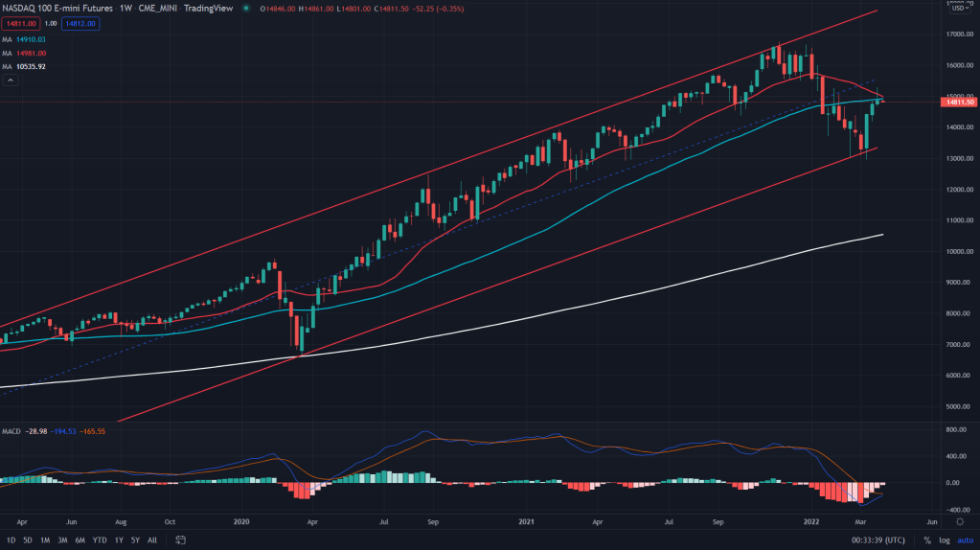Open the Go to date calendar icon
The image size is (980, 550).
click(180, 540)
